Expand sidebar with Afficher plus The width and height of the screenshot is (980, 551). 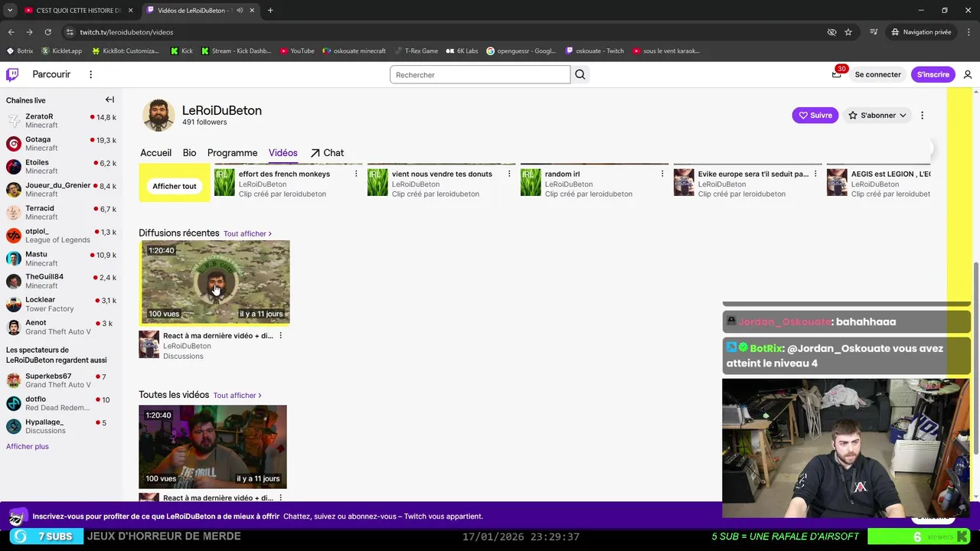[28, 446]
